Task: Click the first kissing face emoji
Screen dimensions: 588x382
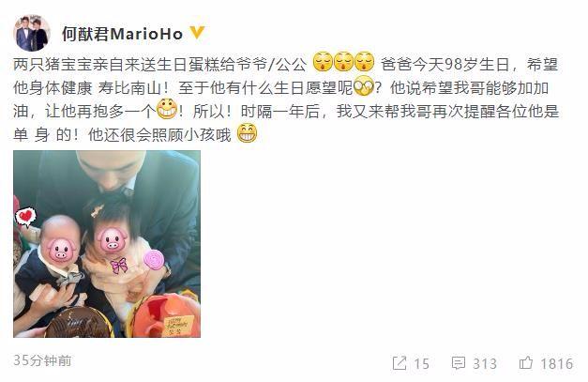Action: (x=323, y=62)
